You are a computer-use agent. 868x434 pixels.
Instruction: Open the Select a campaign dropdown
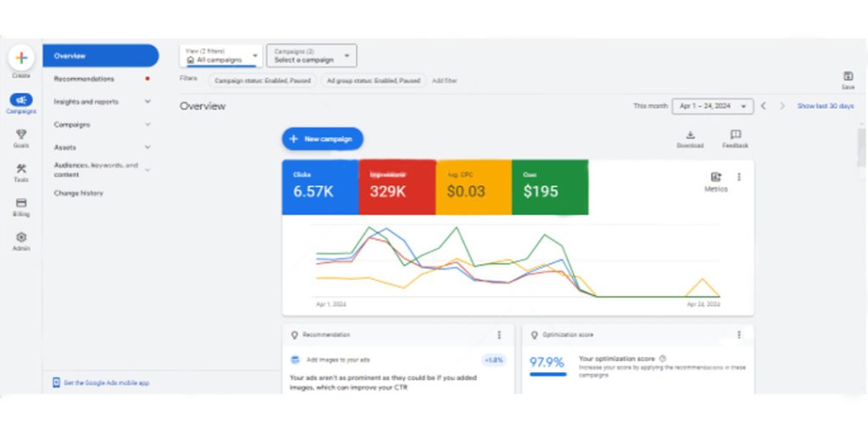click(x=311, y=56)
